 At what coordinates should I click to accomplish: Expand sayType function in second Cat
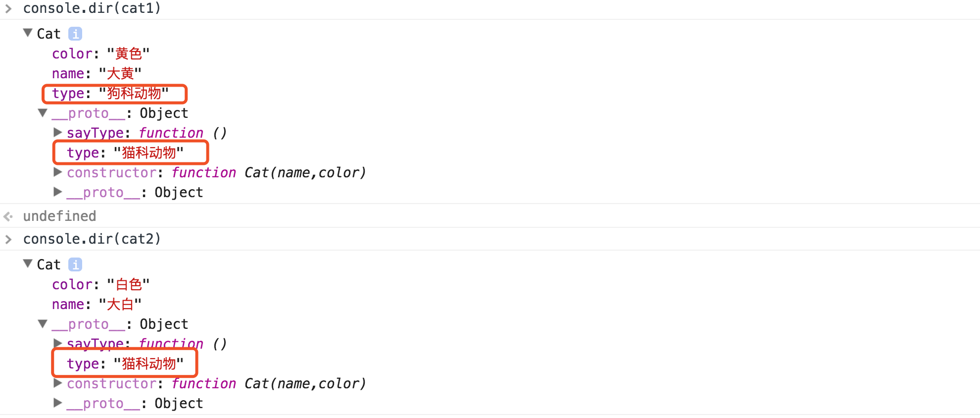58,343
